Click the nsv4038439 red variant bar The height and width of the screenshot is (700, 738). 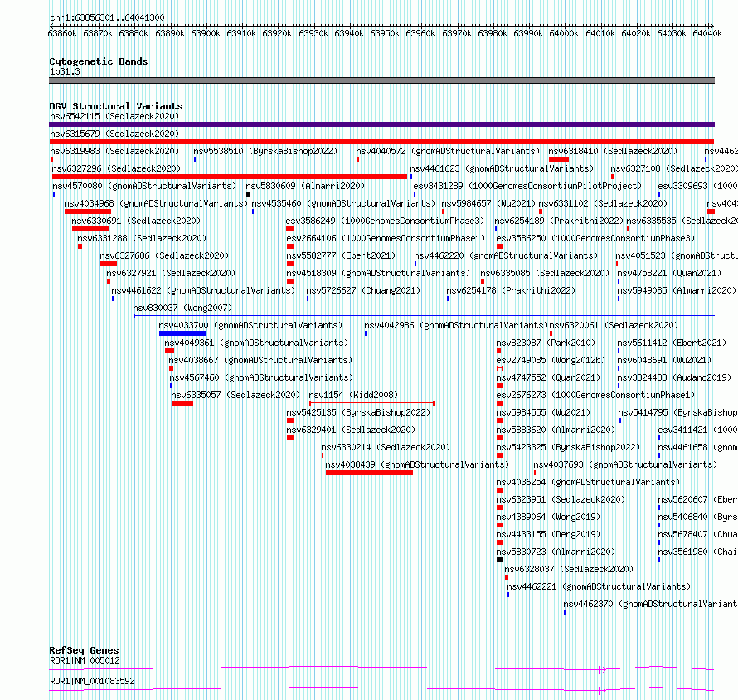(370, 473)
